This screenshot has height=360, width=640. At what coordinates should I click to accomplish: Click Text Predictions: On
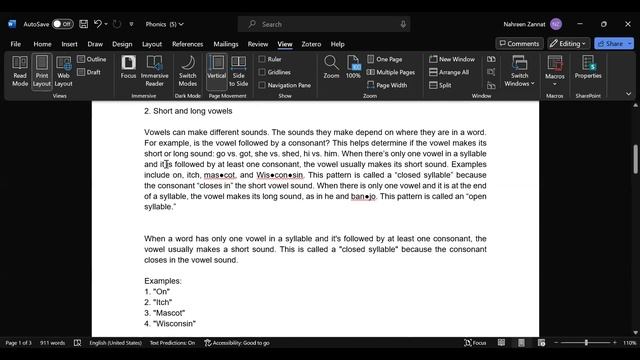point(172,343)
